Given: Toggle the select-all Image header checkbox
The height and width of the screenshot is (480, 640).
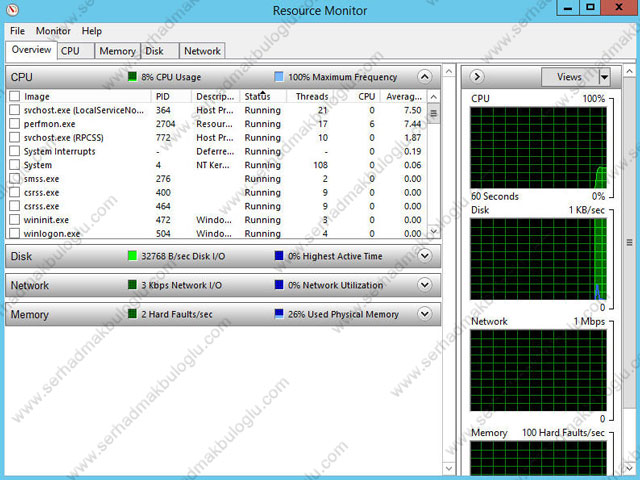Looking at the screenshot, I should (14, 96).
